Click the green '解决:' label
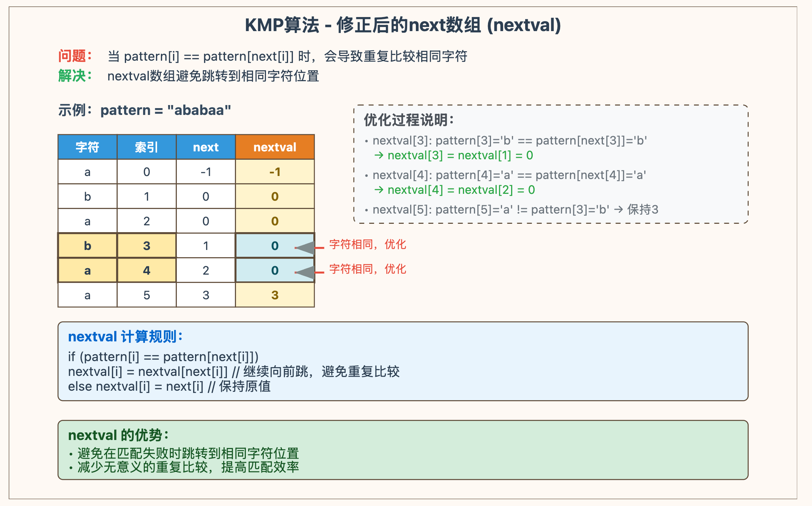Screen dimensions: 812x506 75,76
